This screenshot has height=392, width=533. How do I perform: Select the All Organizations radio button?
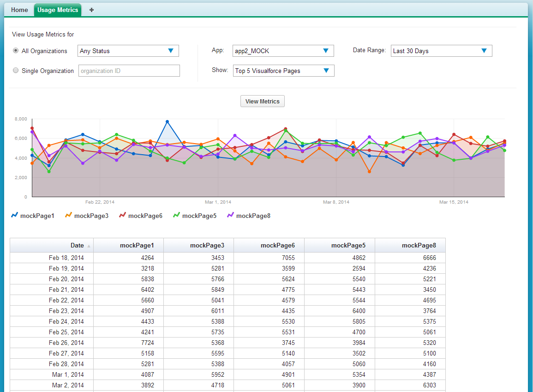pos(16,51)
